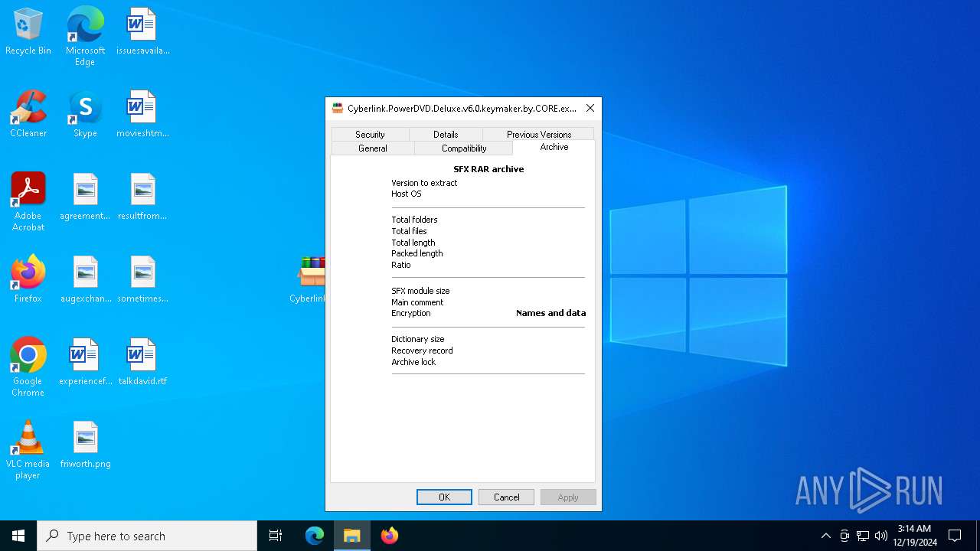Screen dimensions: 980x551
Task: Open the Adobe Acrobat shortcut
Action: (x=28, y=202)
